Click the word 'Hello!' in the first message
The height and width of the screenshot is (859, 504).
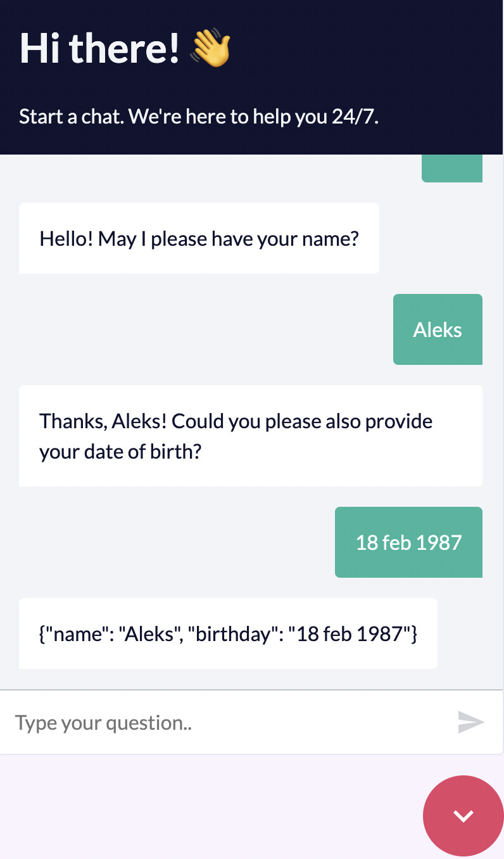pos(66,239)
